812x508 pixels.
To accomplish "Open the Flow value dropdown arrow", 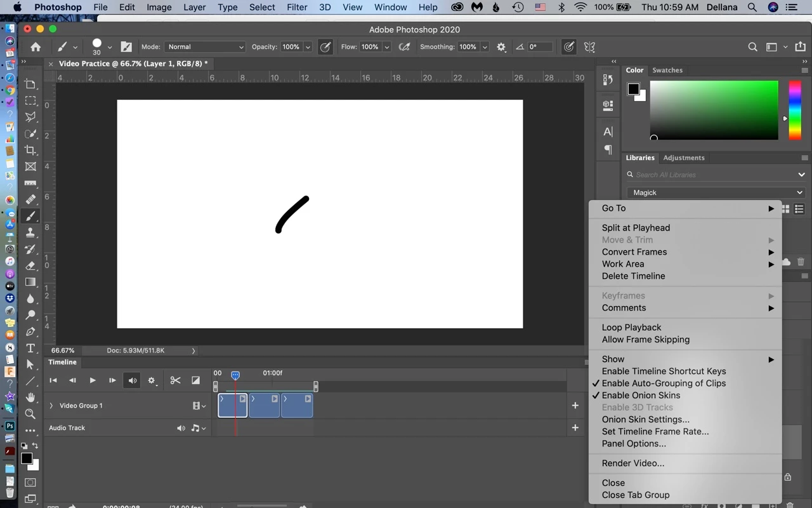I will (x=386, y=47).
